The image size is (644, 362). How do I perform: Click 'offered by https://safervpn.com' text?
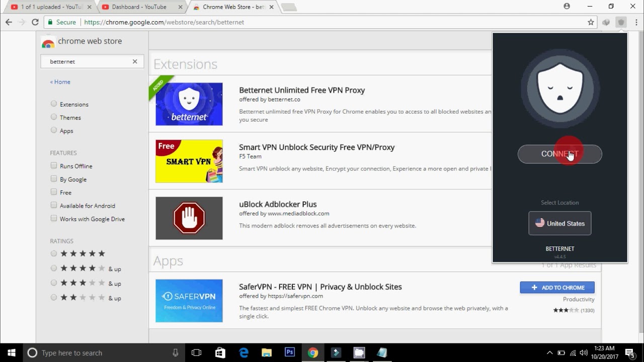pos(281,296)
